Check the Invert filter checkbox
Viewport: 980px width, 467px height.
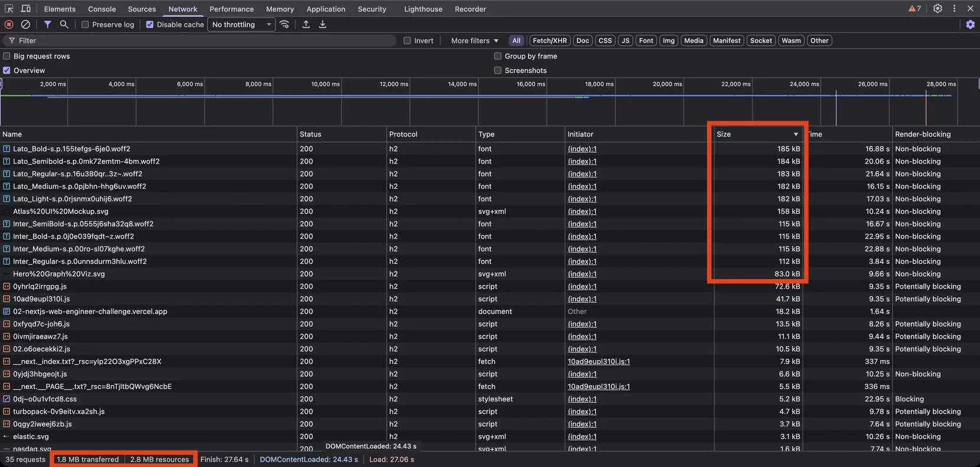[407, 41]
